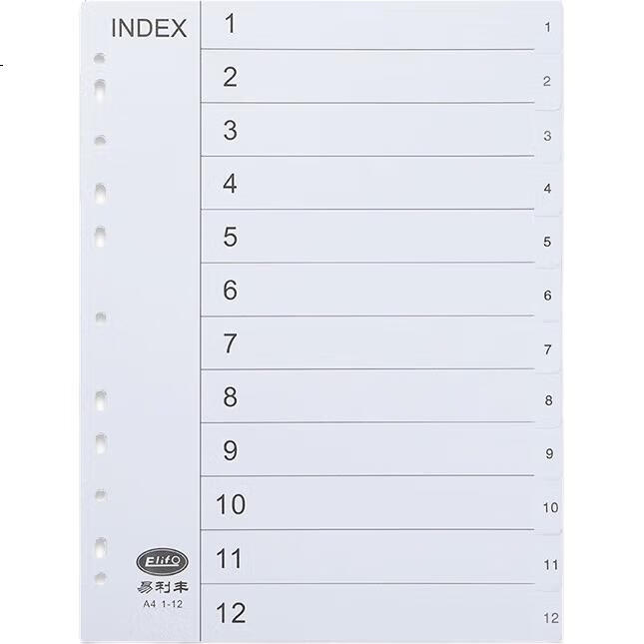Click the large number 12 index row

pyautogui.click(x=367, y=613)
